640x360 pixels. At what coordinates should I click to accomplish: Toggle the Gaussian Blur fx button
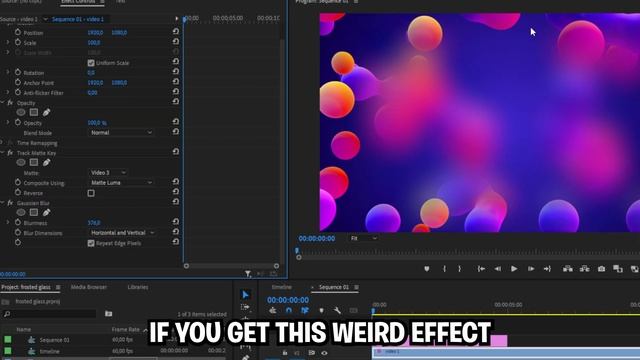pyautogui.click(x=10, y=203)
